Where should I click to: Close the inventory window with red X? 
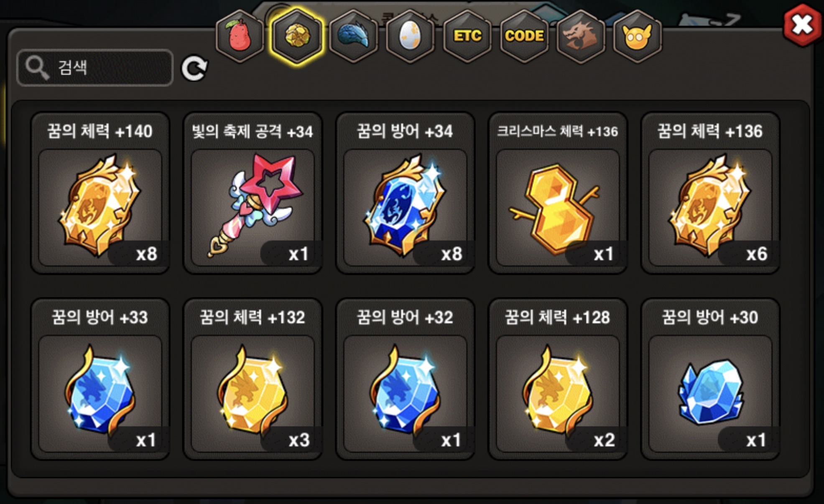802,25
